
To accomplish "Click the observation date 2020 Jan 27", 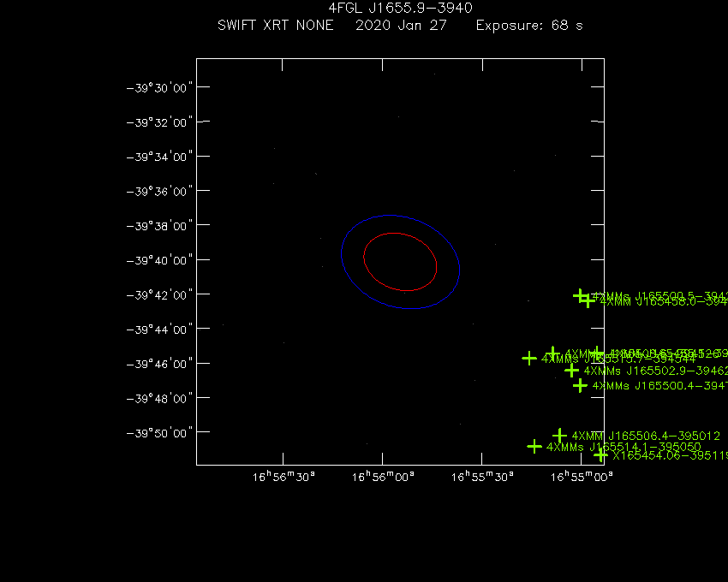I will [x=401, y=25].
